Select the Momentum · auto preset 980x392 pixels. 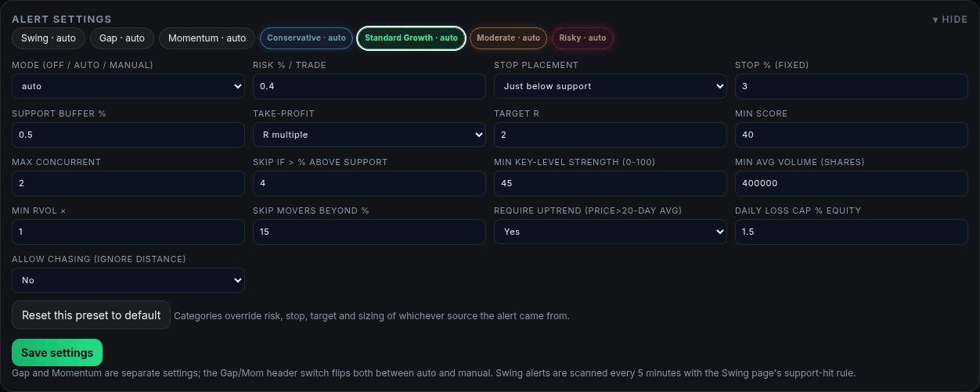point(207,38)
